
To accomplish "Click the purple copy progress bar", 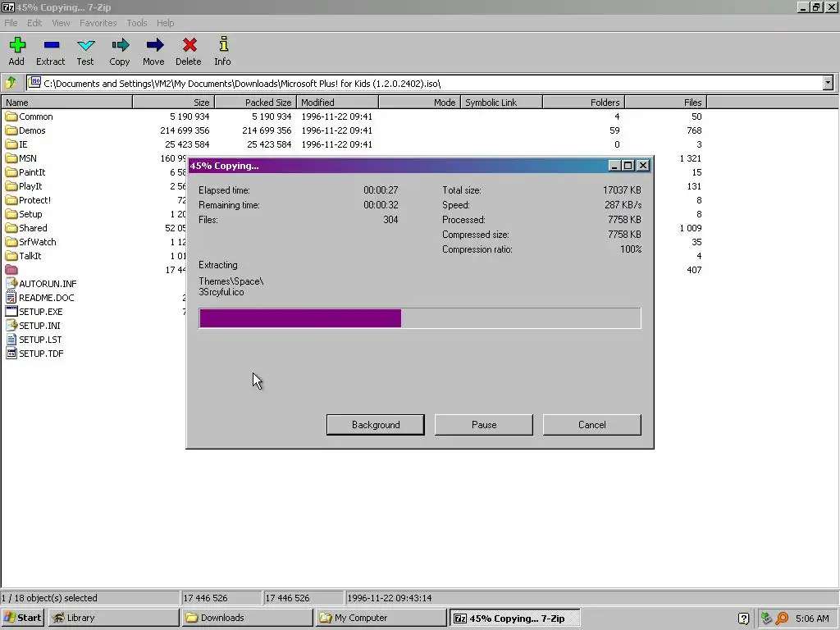I will point(419,318).
